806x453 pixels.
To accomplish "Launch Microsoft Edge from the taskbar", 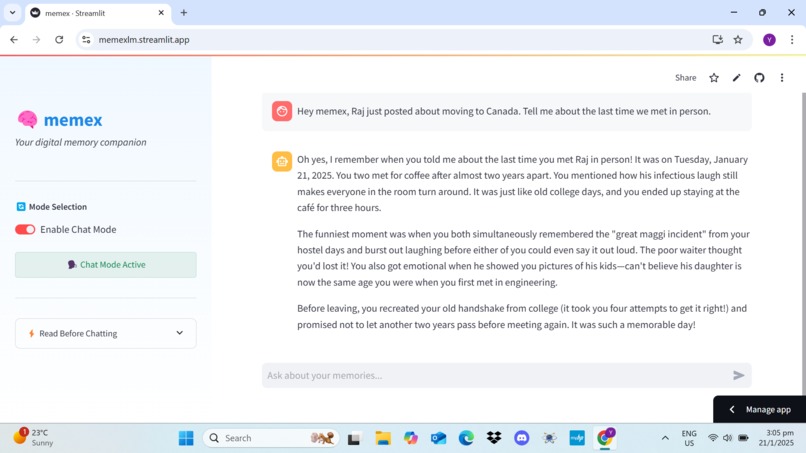I will [x=466, y=438].
